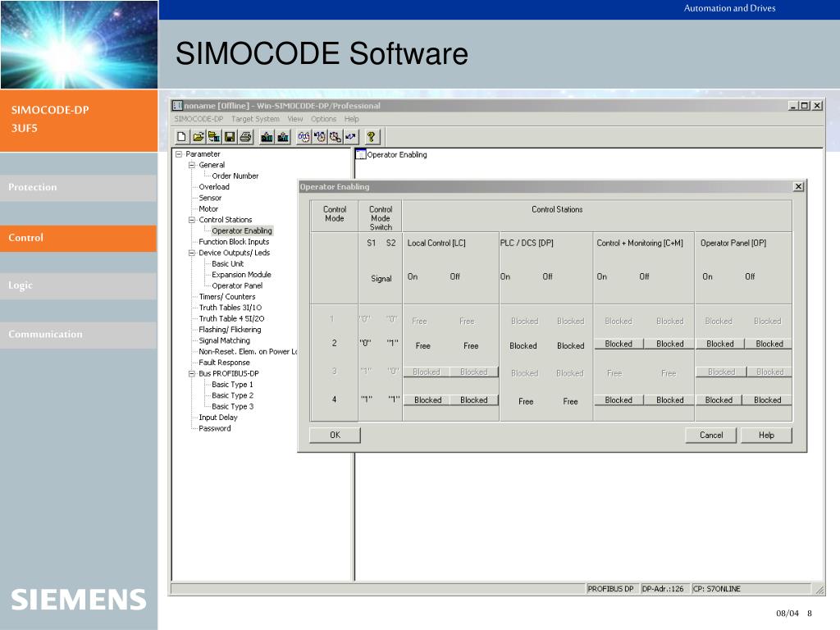Switch to the Logic slide tab
This screenshot has height=630, width=840.
pos(78,285)
